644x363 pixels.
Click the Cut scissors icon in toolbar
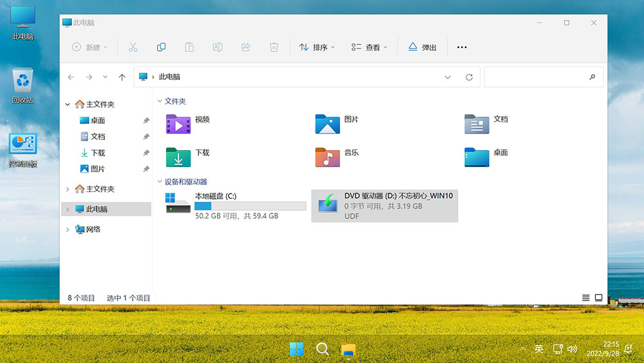click(x=133, y=47)
